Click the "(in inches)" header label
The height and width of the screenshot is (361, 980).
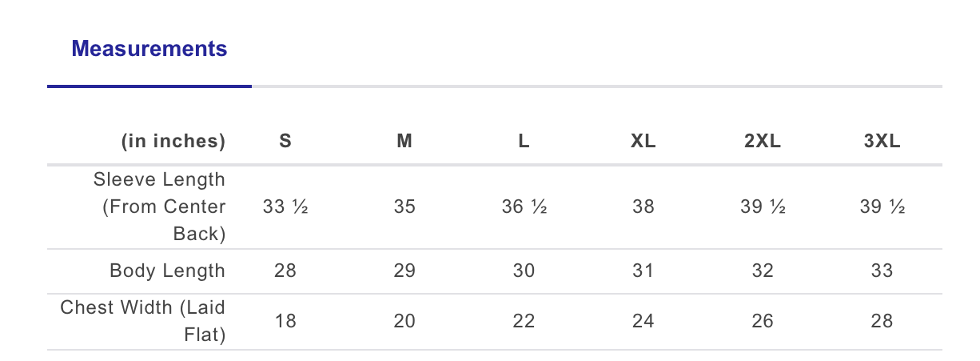coord(173,142)
